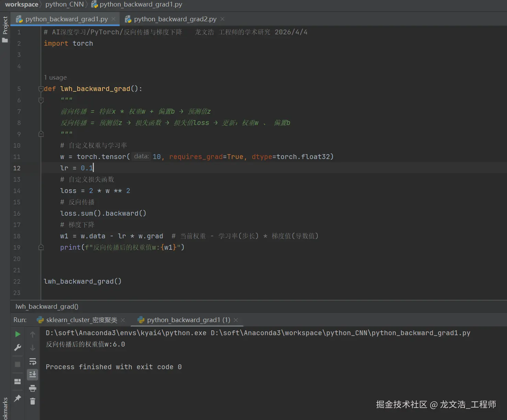Click output line '反向传播后的权重值w:6.0'
This screenshot has width=507, height=420.
point(85,344)
